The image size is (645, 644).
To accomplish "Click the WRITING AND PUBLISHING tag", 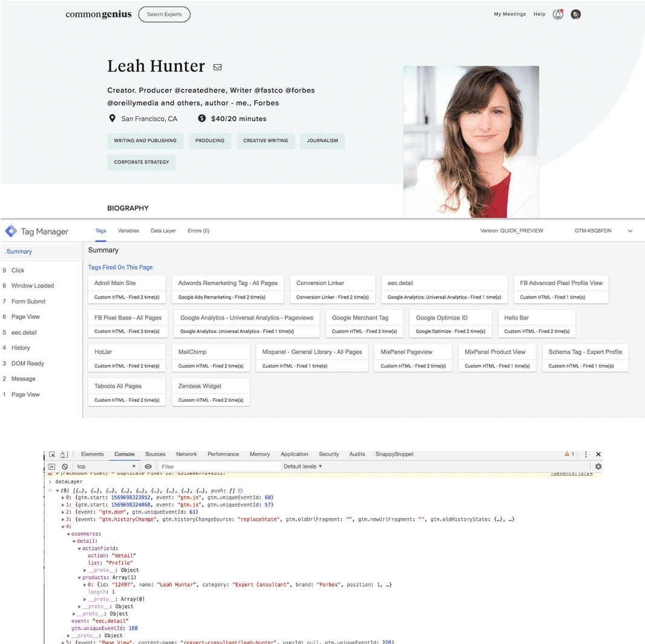I will point(145,141).
